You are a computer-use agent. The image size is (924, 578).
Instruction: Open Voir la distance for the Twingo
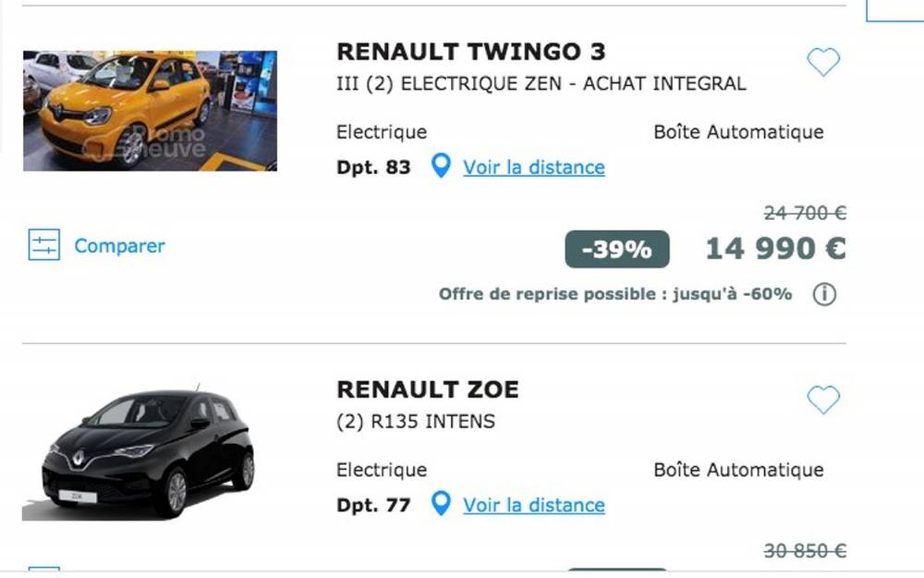click(534, 167)
